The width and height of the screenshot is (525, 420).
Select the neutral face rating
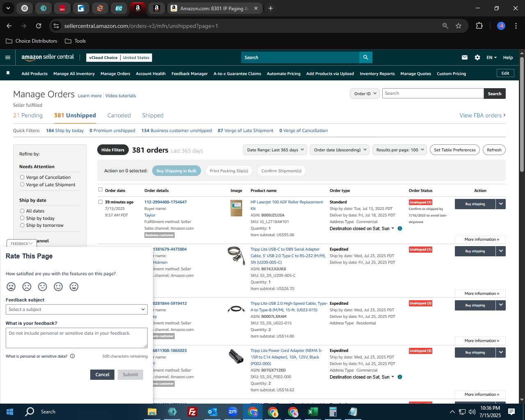(42, 287)
